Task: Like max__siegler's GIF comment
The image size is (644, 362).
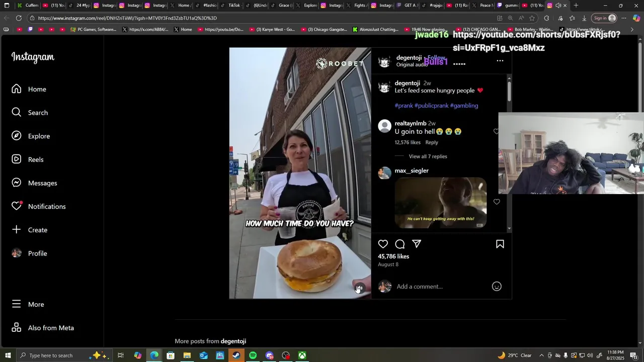Action: (497, 202)
